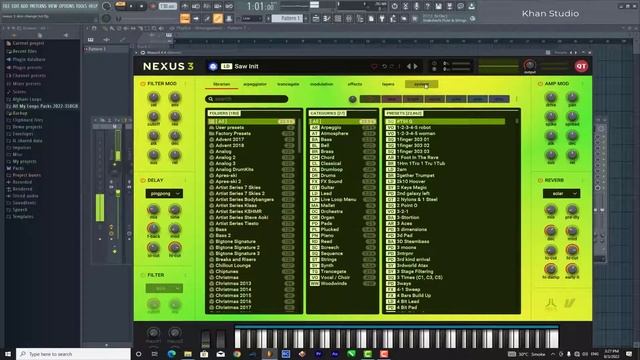
Task: Select the Arpeggio category
Action: (343, 127)
